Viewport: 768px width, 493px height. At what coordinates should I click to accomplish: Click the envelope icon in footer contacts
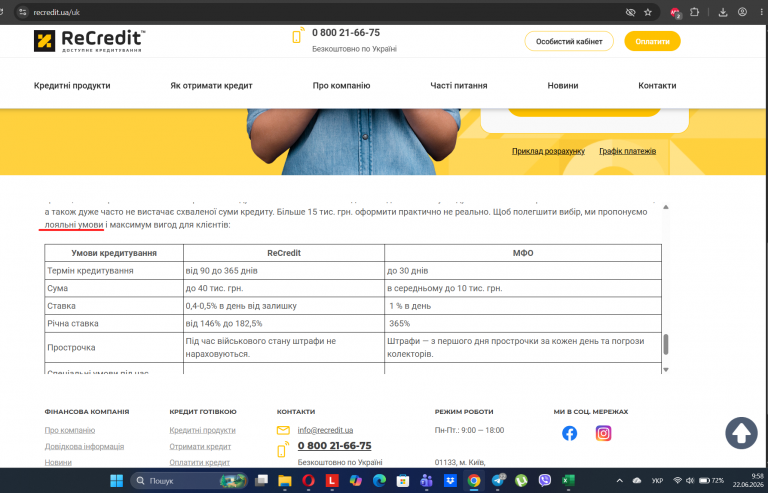tap(283, 430)
